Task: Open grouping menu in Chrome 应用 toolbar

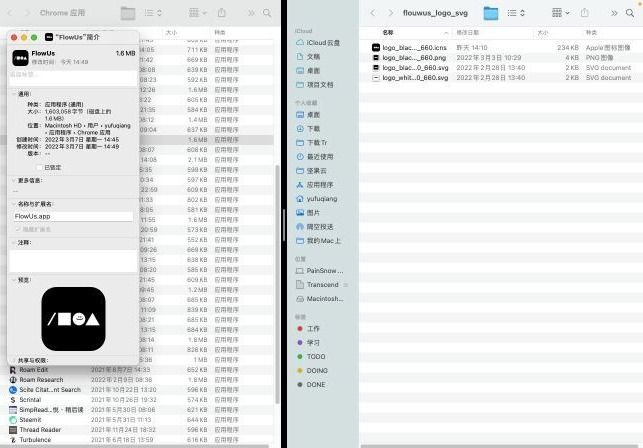Action: pos(198,13)
